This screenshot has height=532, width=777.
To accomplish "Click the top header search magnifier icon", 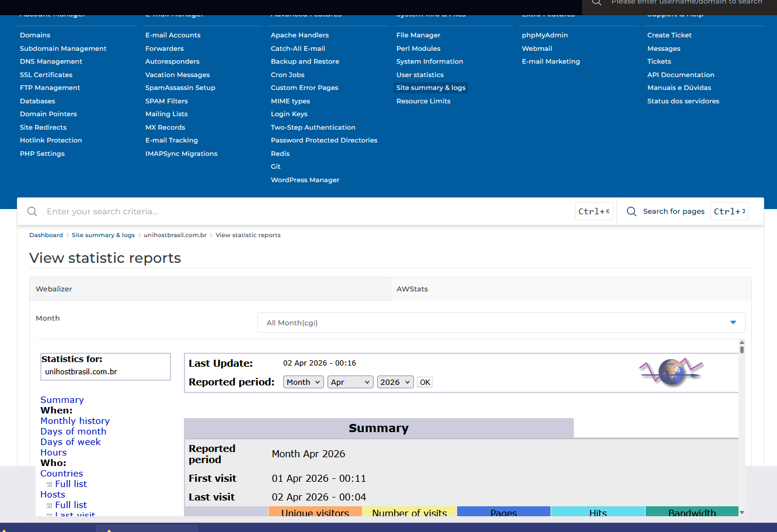I will [x=596, y=3].
